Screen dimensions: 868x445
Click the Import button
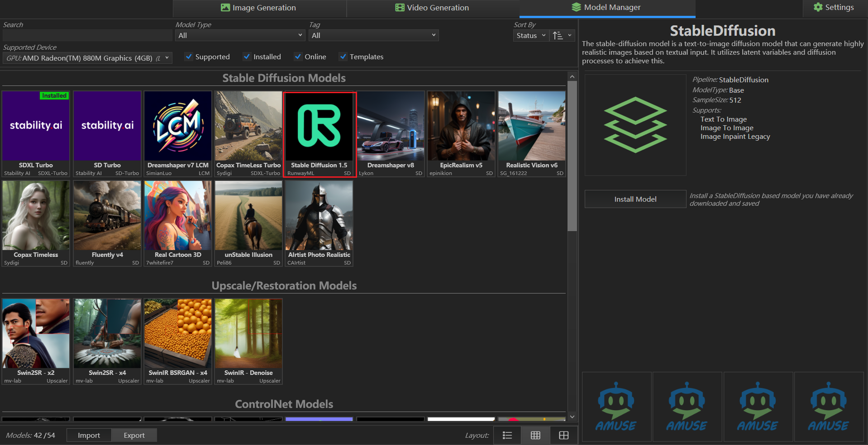pos(89,435)
